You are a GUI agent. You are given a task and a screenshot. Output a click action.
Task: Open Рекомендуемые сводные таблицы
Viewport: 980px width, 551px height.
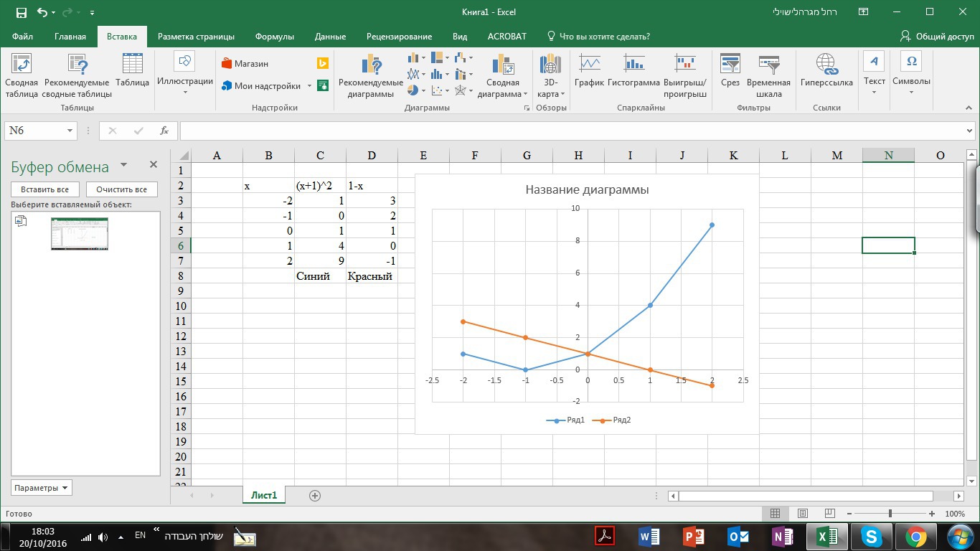pyautogui.click(x=77, y=76)
